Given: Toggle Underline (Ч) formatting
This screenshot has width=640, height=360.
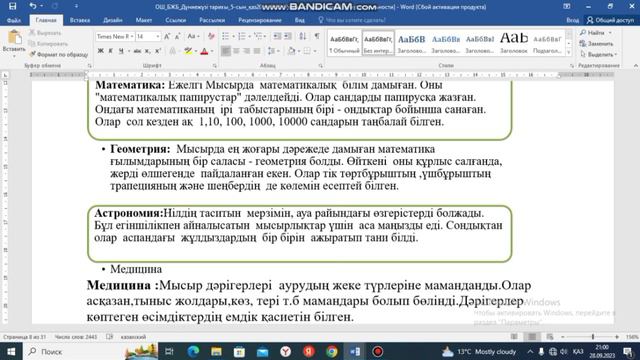Looking at the screenshot, I should click(121, 51).
